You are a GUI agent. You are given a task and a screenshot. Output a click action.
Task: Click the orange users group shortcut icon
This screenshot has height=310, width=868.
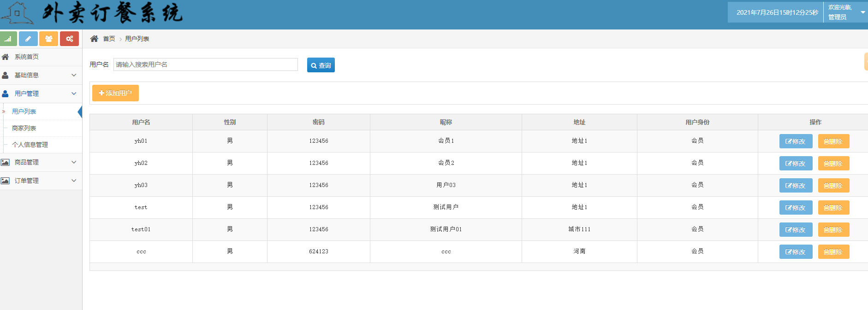pos(48,39)
